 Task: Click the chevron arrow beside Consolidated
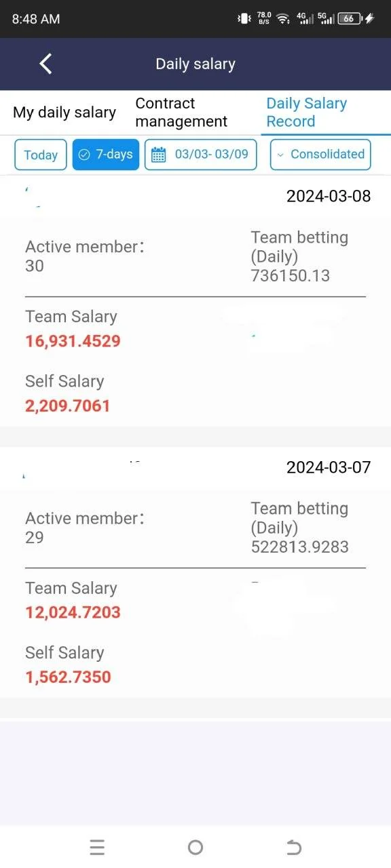(x=280, y=155)
